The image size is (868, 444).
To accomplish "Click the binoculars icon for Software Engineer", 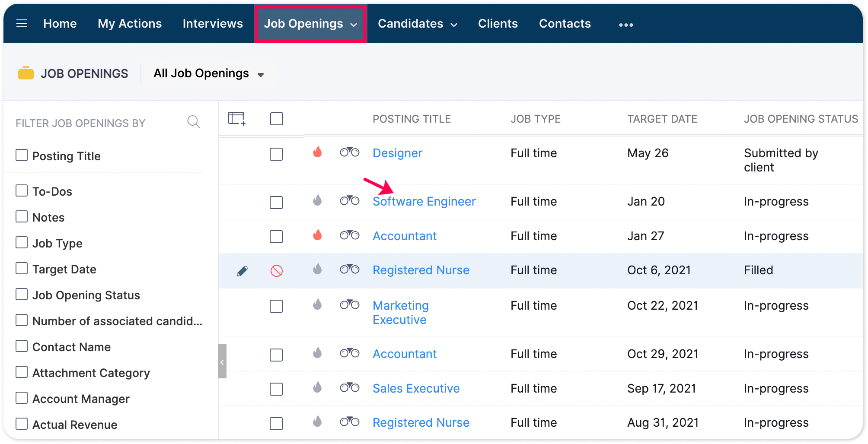I will pyautogui.click(x=350, y=200).
